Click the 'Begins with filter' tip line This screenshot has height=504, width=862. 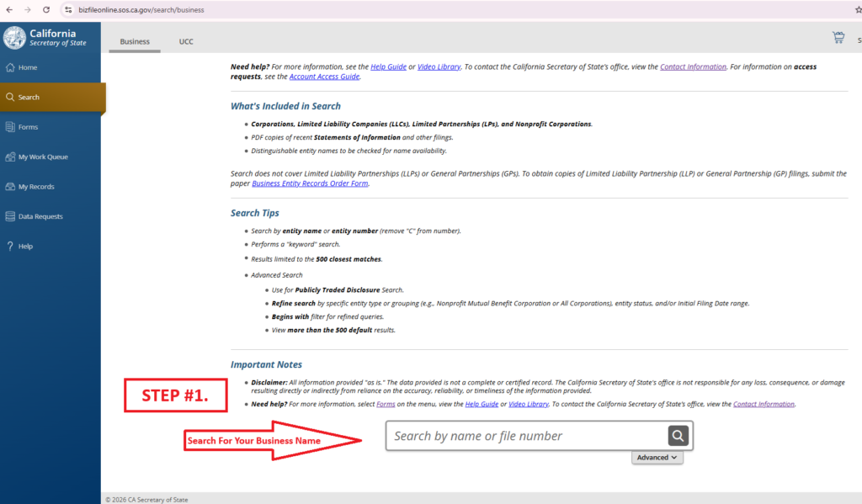(x=327, y=316)
